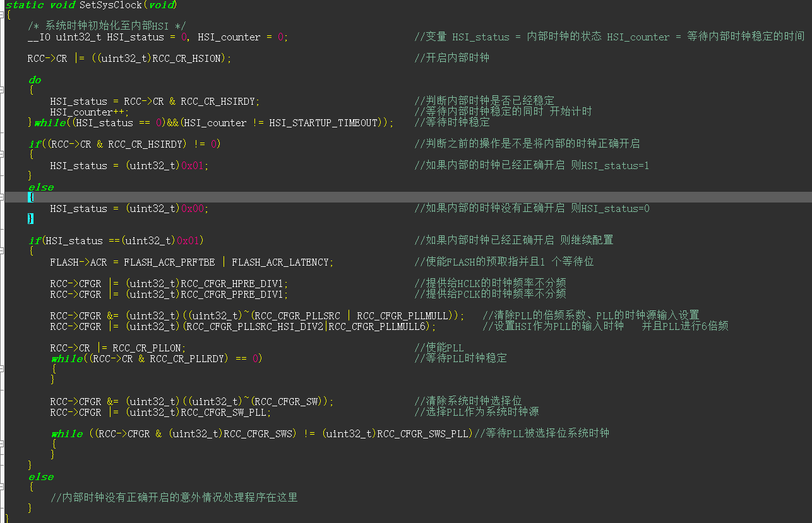The width and height of the screenshot is (812, 523).
Task: Select the HSI_STARTUP_TIMEOUT identifier
Action: click(x=323, y=123)
